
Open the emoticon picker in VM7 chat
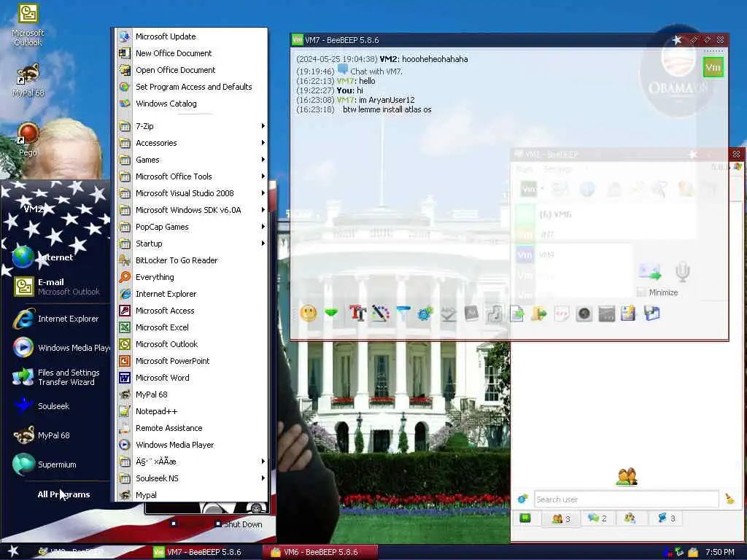point(309,314)
